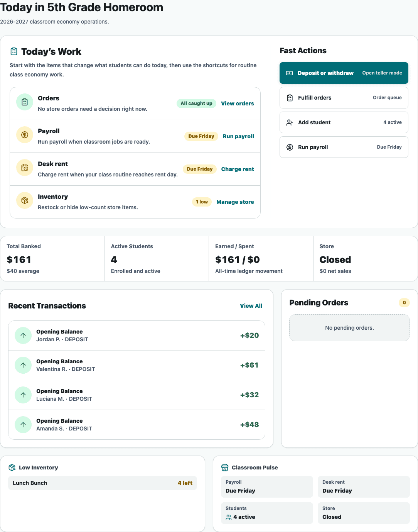Click the Low Inventory package icon
This screenshot has height=532, width=418.
coord(12,468)
